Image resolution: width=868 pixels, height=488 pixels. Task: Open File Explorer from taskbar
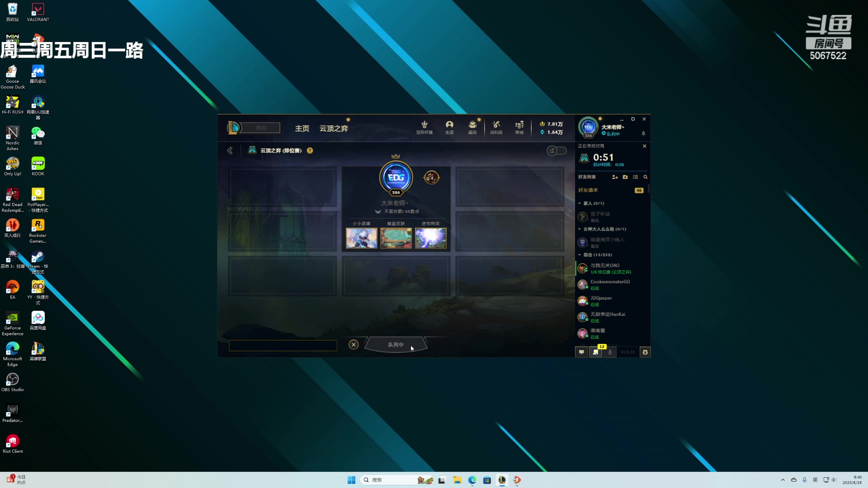click(457, 480)
